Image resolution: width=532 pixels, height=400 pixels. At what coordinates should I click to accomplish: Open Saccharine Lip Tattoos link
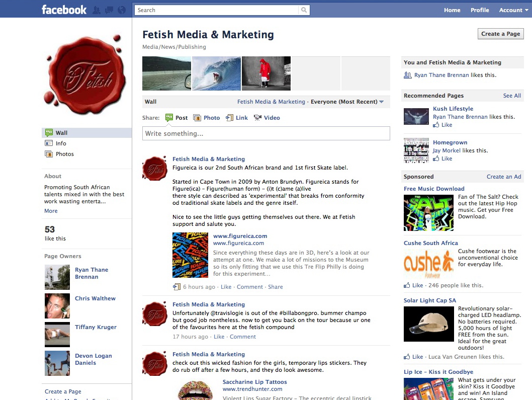pos(254,382)
